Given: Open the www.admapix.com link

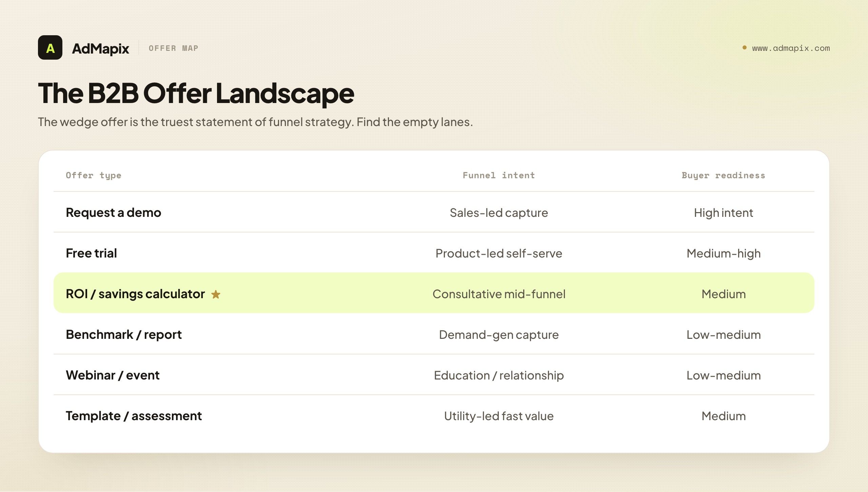Looking at the screenshot, I should point(791,48).
